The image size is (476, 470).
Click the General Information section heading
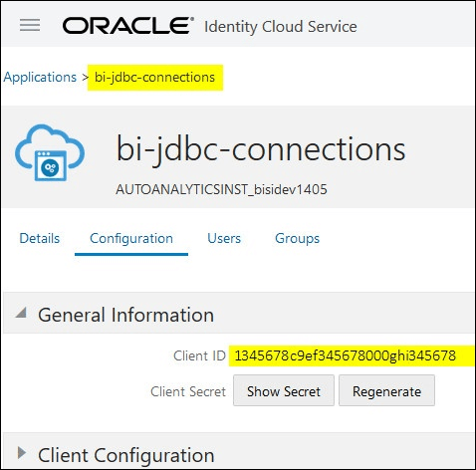[125, 315]
